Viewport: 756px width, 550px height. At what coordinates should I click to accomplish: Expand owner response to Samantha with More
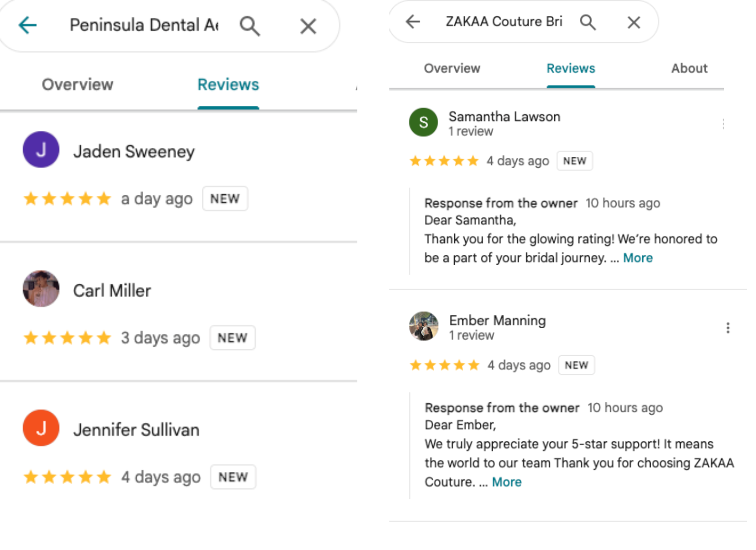click(x=637, y=258)
